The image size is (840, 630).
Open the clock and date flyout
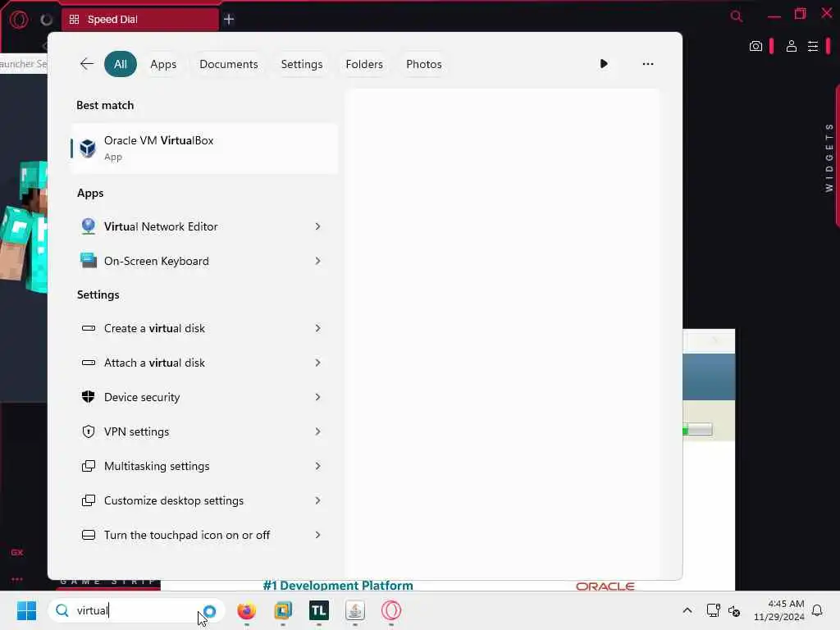[779, 610]
